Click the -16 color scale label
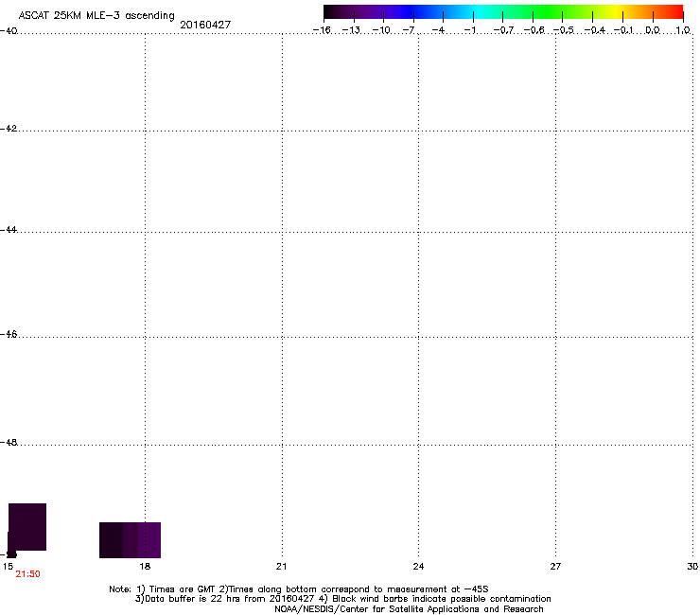Image resolution: width=700 pixels, height=615 pixels. click(x=322, y=30)
